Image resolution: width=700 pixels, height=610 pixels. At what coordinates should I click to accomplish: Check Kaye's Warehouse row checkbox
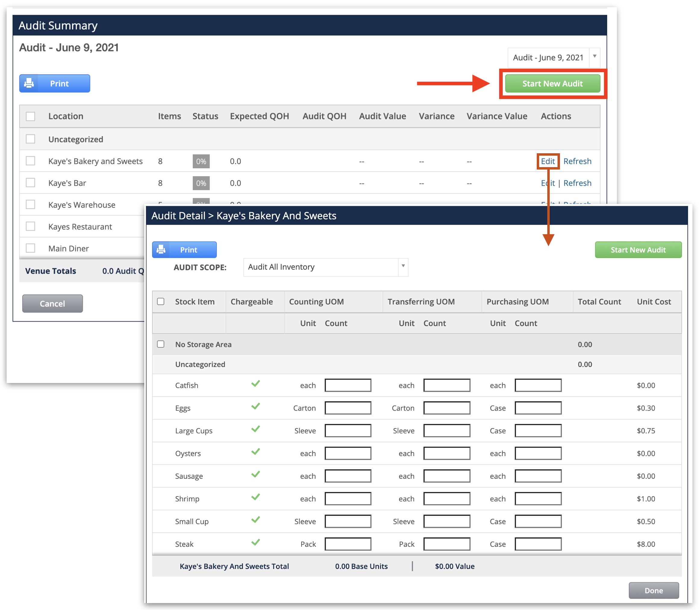[31, 204]
